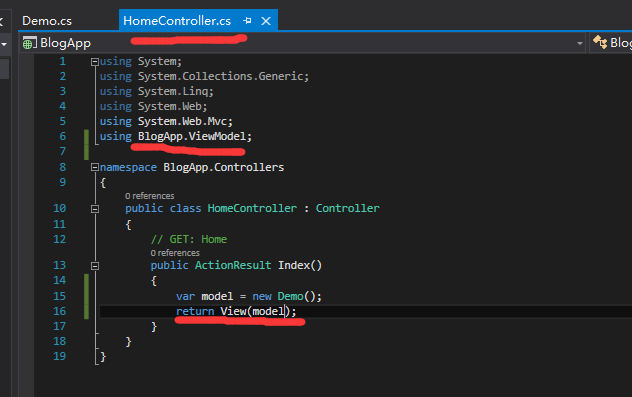632x397 pixels.
Task: Place cursor in 'return View(model);' line
Action: [236, 311]
